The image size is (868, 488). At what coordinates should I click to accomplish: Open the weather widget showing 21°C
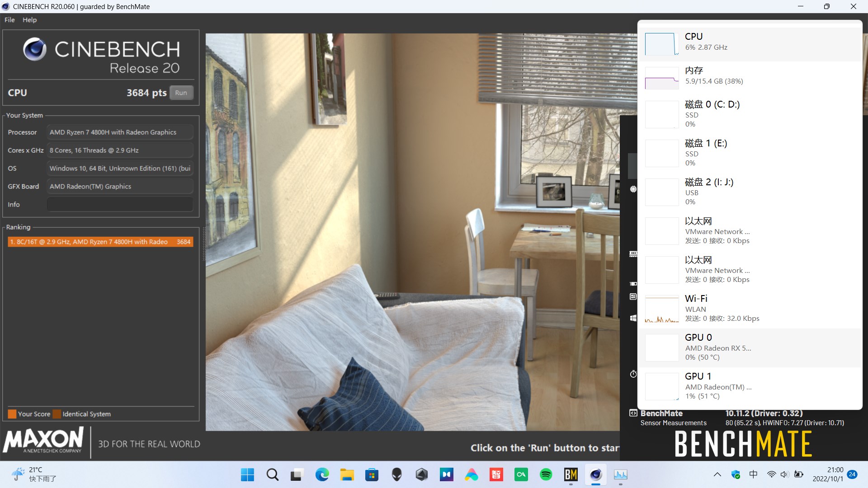(34, 474)
